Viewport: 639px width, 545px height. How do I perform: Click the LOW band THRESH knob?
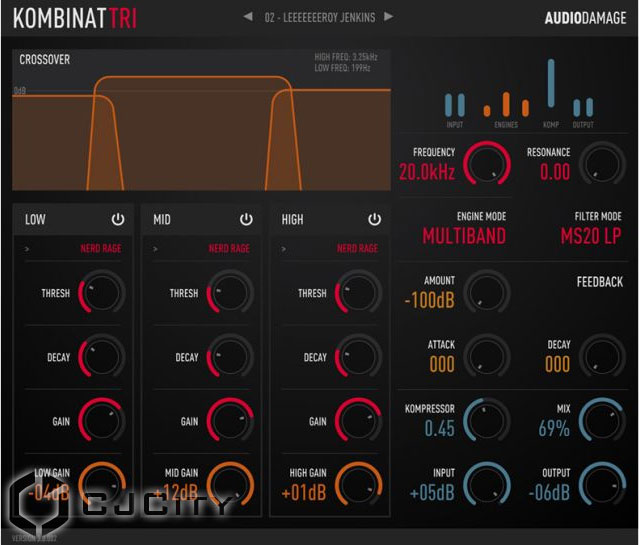(101, 292)
